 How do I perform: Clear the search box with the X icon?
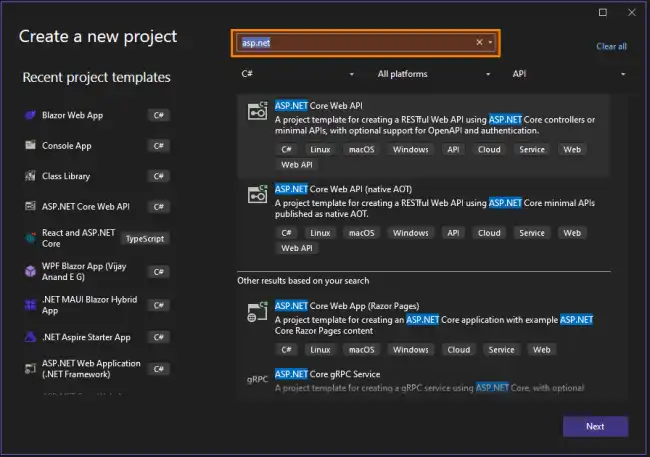(479, 42)
